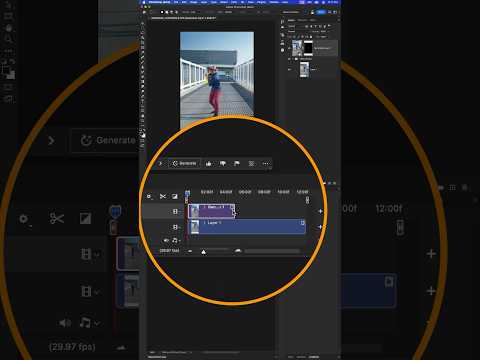
Task: Select the scissors split-at-playhead tool
Action: pyautogui.click(x=163, y=196)
